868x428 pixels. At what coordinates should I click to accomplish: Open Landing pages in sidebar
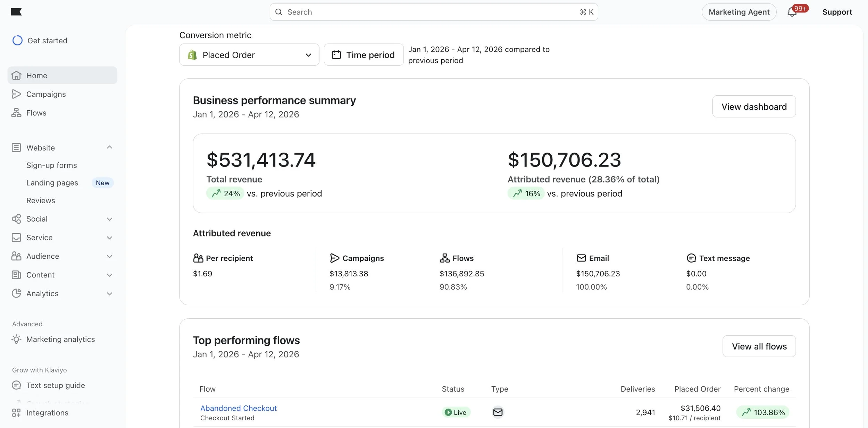[x=52, y=183]
